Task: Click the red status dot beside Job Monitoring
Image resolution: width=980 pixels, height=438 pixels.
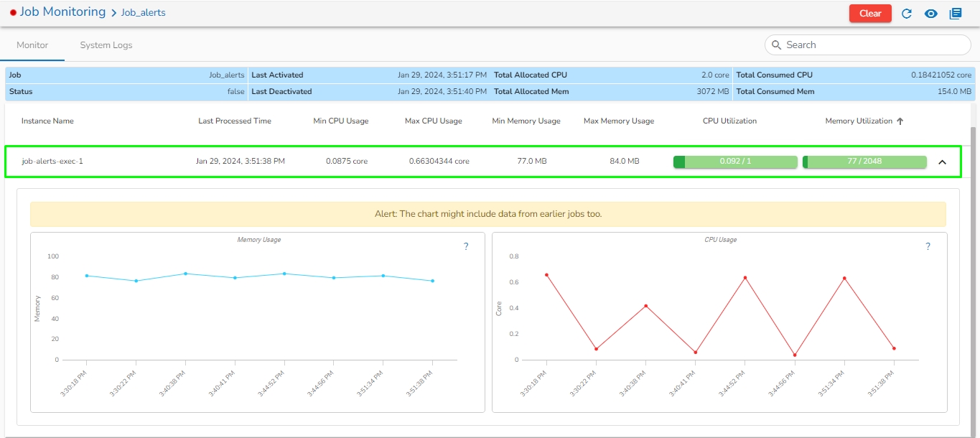Action: (x=13, y=13)
